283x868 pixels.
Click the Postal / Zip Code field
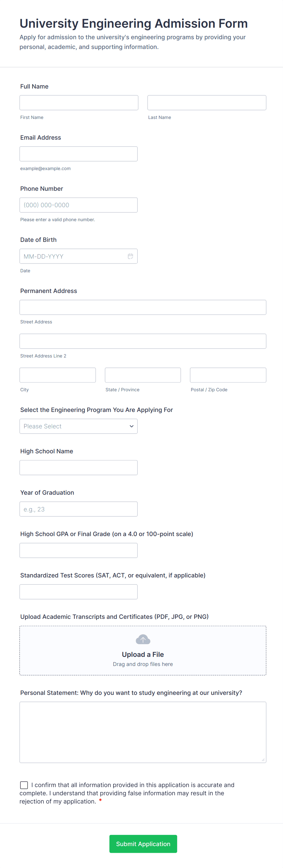(x=228, y=375)
